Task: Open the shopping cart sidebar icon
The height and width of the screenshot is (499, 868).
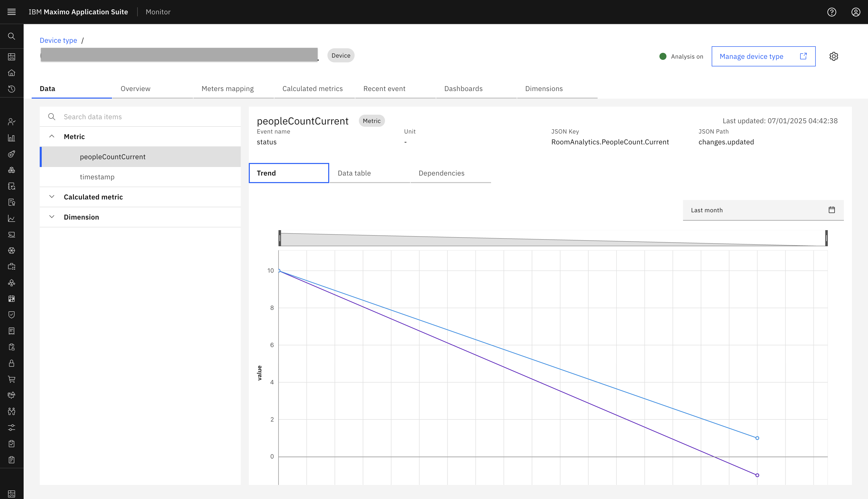Action: pos(12,379)
